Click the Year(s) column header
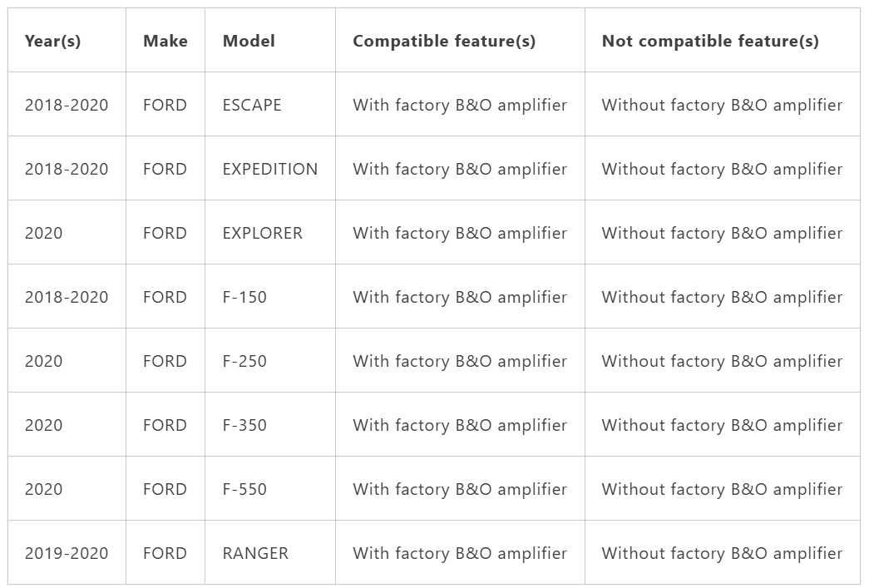The image size is (869, 588). pyautogui.click(x=52, y=41)
